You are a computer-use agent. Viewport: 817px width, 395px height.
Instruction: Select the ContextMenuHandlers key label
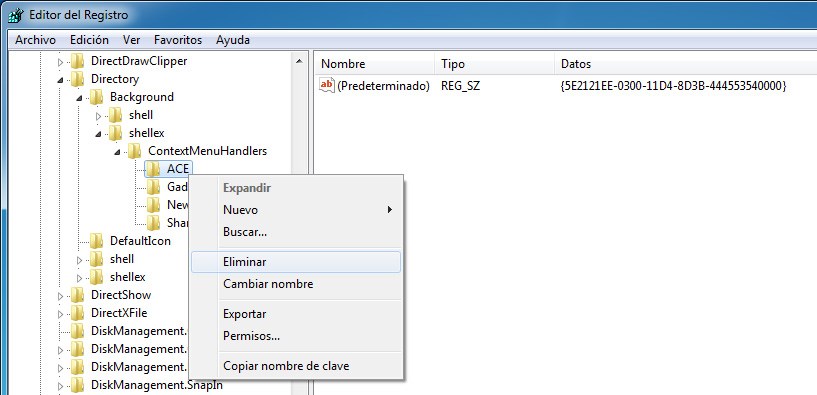point(207,151)
